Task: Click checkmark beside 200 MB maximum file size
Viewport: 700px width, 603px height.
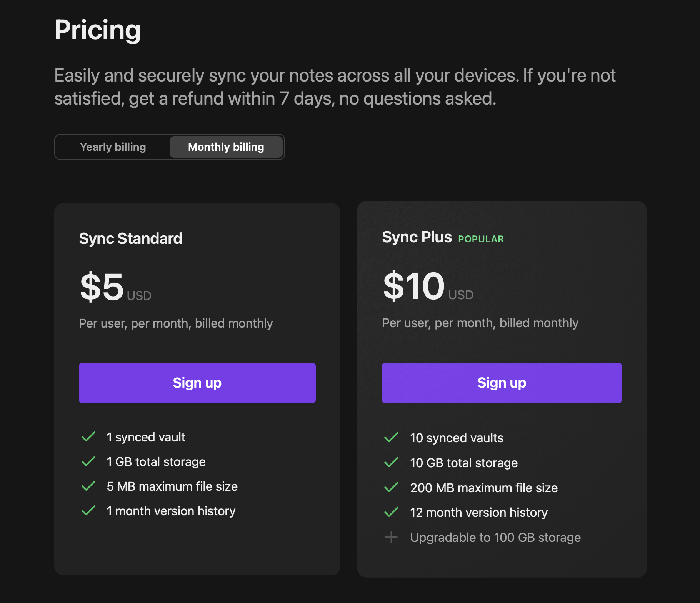Action: [391, 488]
